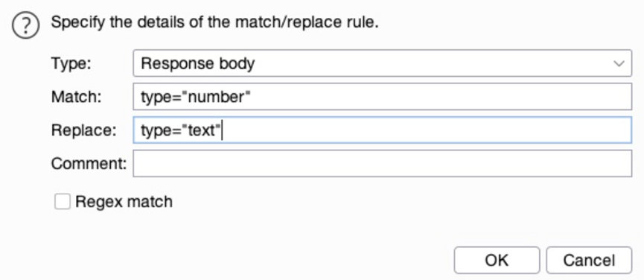Focus the Match input field

click(x=382, y=97)
